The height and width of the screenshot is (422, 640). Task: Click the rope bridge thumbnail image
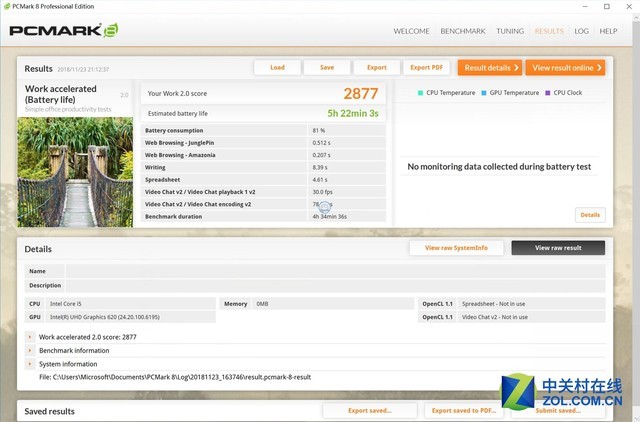pyautogui.click(x=75, y=172)
